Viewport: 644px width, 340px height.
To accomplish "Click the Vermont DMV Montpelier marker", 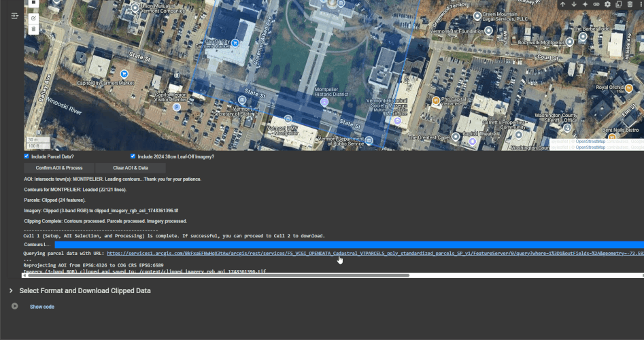I will pyautogui.click(x=288, y=120).
